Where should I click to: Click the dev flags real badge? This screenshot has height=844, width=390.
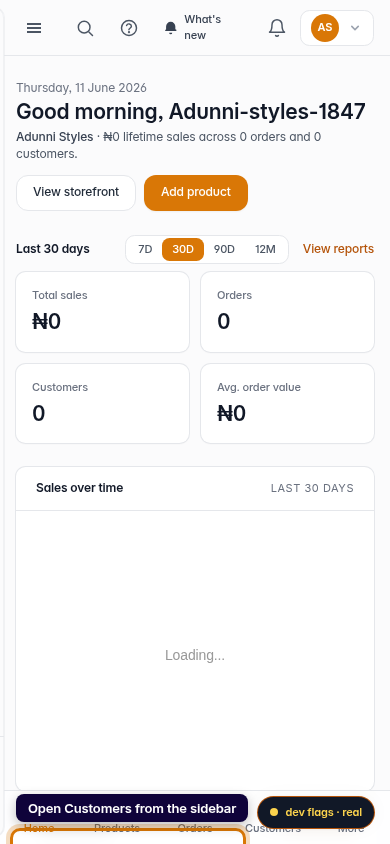point(316,812)
